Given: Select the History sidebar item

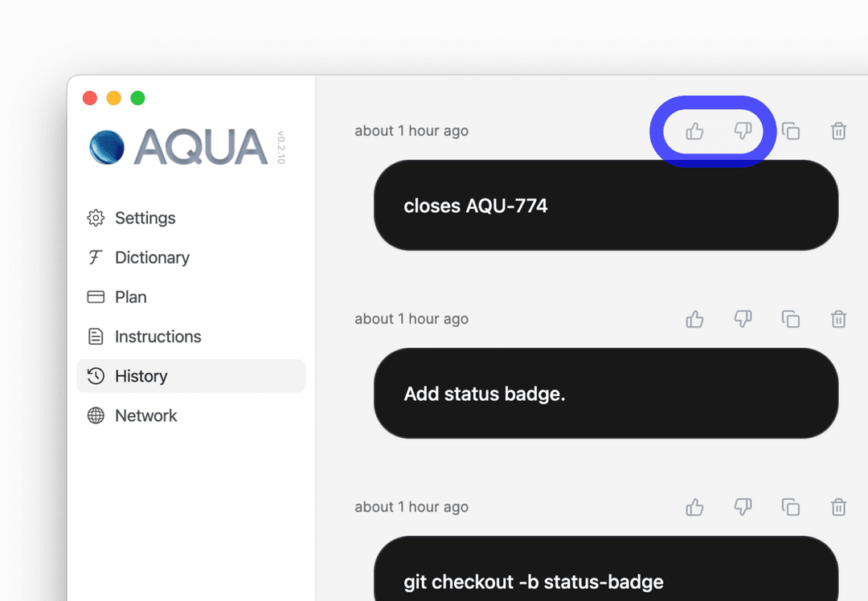Looking at the screenshot, I should pyautogui.click(x=141, y=376).
